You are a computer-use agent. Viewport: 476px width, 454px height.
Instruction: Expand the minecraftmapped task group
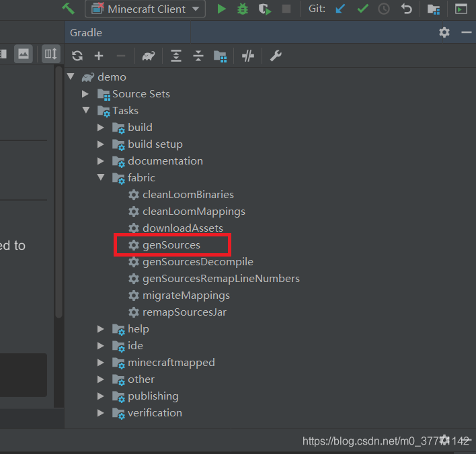100,363
